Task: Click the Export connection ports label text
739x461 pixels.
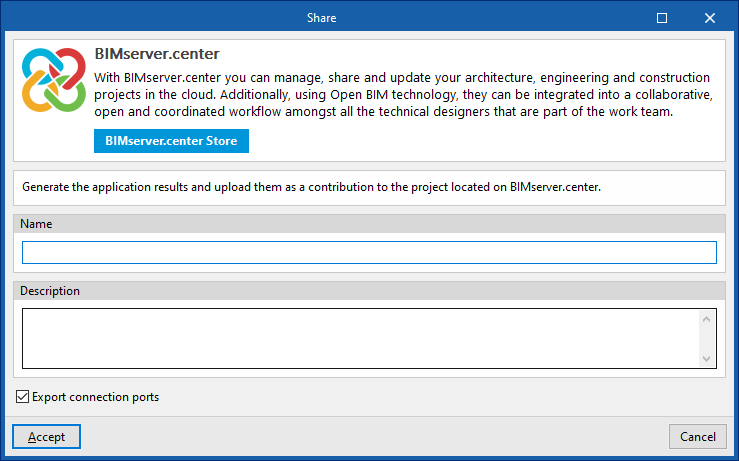Action: click(x=95, y=397)
